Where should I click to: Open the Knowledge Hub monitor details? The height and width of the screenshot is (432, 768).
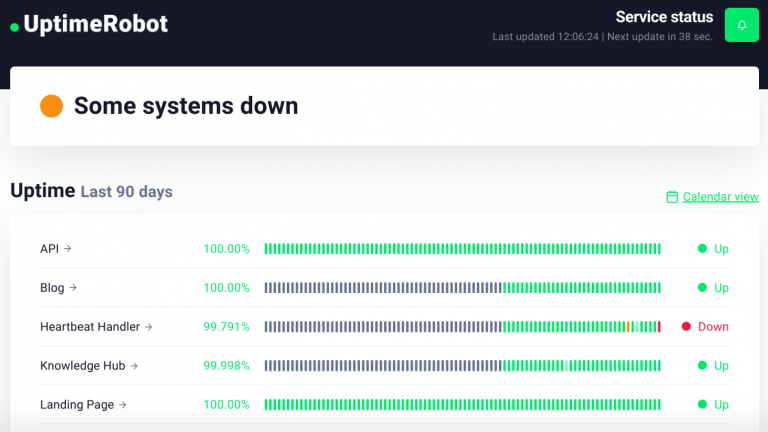[x=82, y=366]
